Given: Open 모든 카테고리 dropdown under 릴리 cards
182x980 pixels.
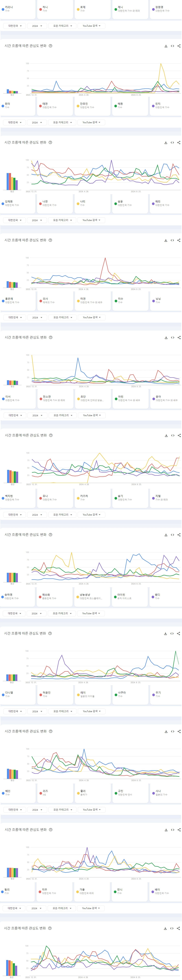Looking at the screenshot, I should point(62,908).
